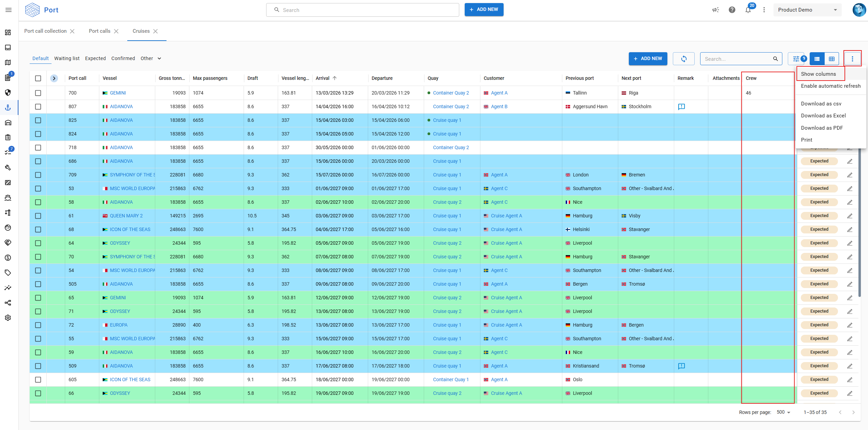Image resolution: width=868 pixels, height=430 pixels.
Task: Check the box for QUEEN MARY 2 row
Action: (x=38, y=216)
